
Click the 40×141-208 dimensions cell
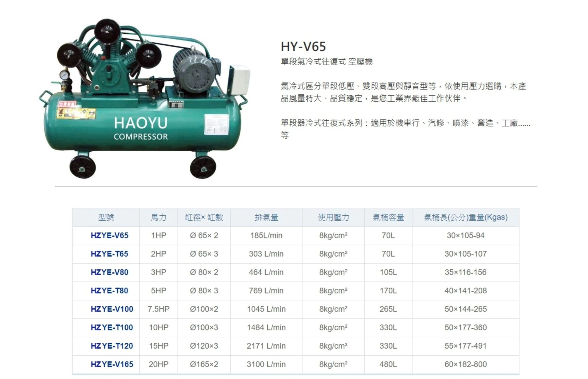click(466, 291)
